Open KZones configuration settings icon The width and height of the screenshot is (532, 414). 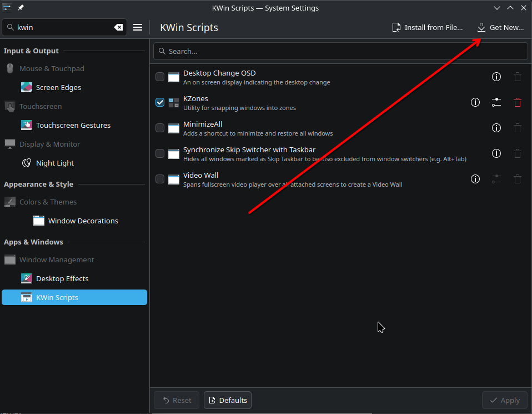click(x=496, y=102)
